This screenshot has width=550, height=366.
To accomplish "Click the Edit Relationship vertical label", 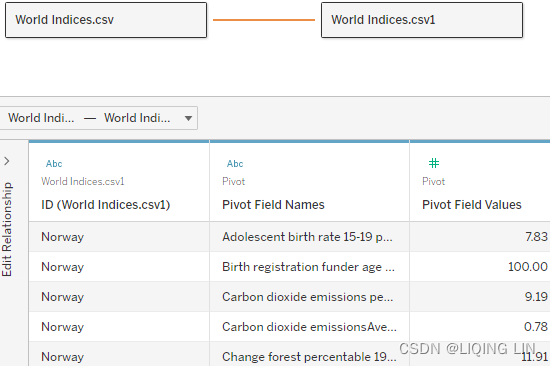I will tap(7, 229).
